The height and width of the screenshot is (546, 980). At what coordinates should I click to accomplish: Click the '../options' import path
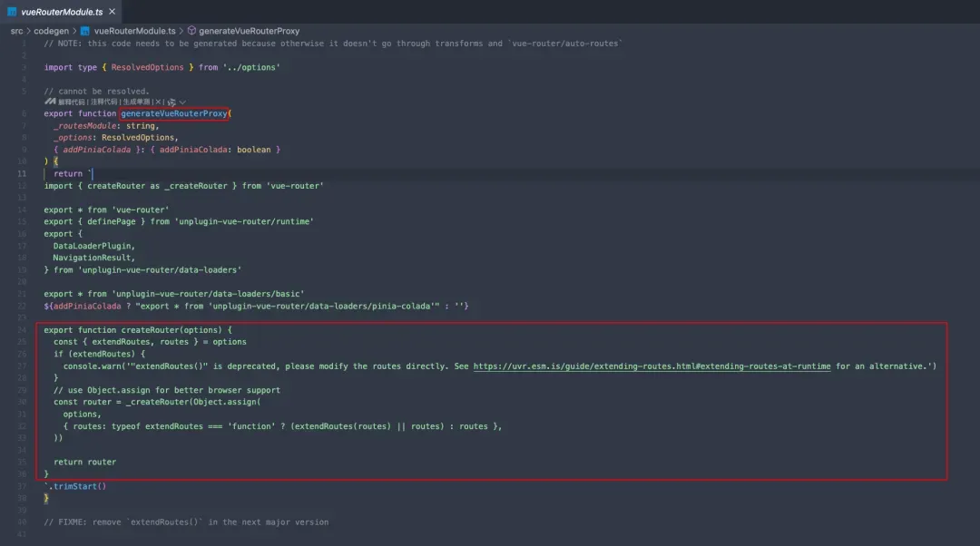pos(251,67)
